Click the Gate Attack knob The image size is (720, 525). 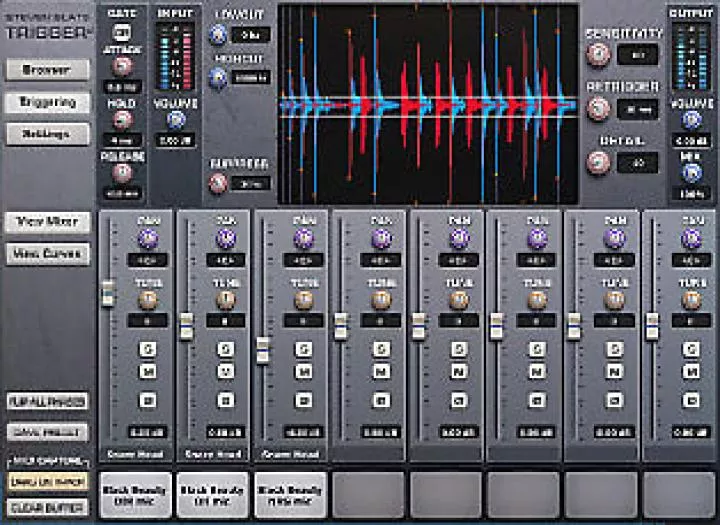tap(122, 66)
